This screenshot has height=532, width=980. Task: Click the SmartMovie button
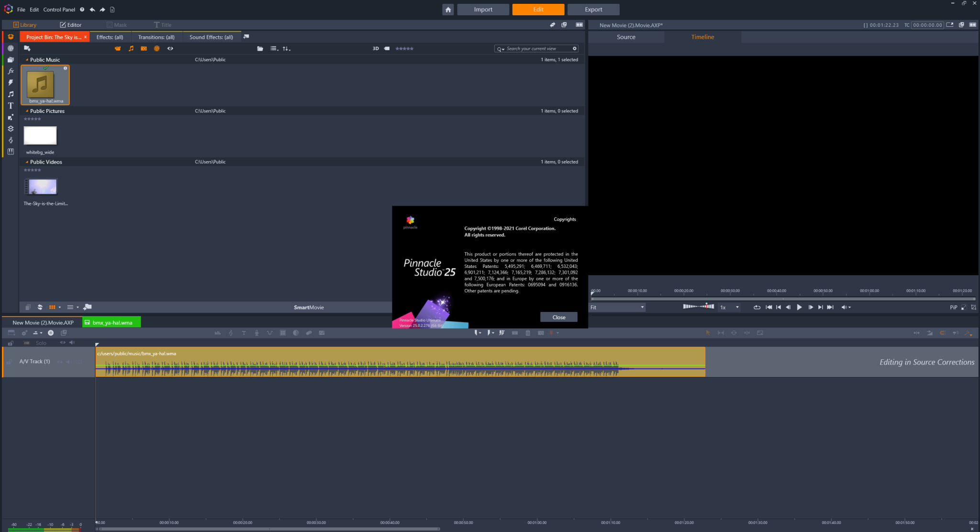click(x=309, y=308)
